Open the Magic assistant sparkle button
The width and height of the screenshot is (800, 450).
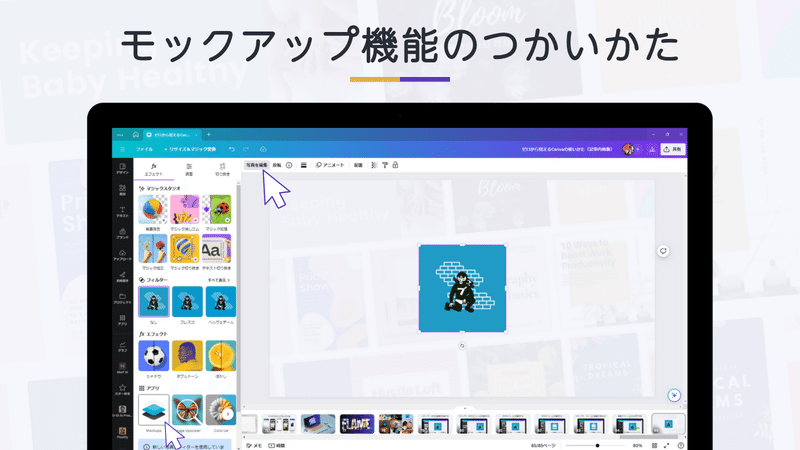coord(674,395)
